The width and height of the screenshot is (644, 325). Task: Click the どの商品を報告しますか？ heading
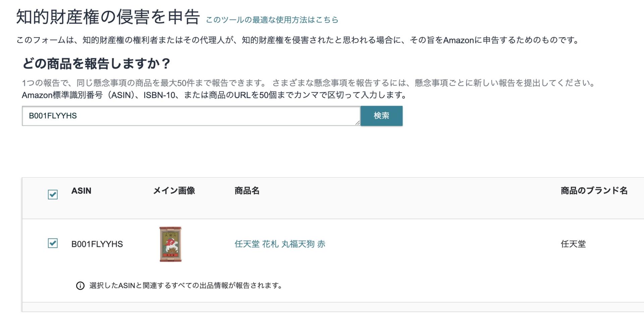(x=97, y=63)
